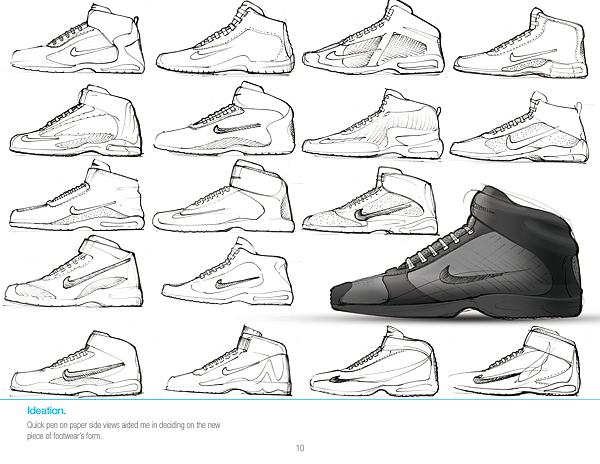Click the blue "Ideation." heading
This screenshot has height=464, width=600.
click(x=46, y=411)
